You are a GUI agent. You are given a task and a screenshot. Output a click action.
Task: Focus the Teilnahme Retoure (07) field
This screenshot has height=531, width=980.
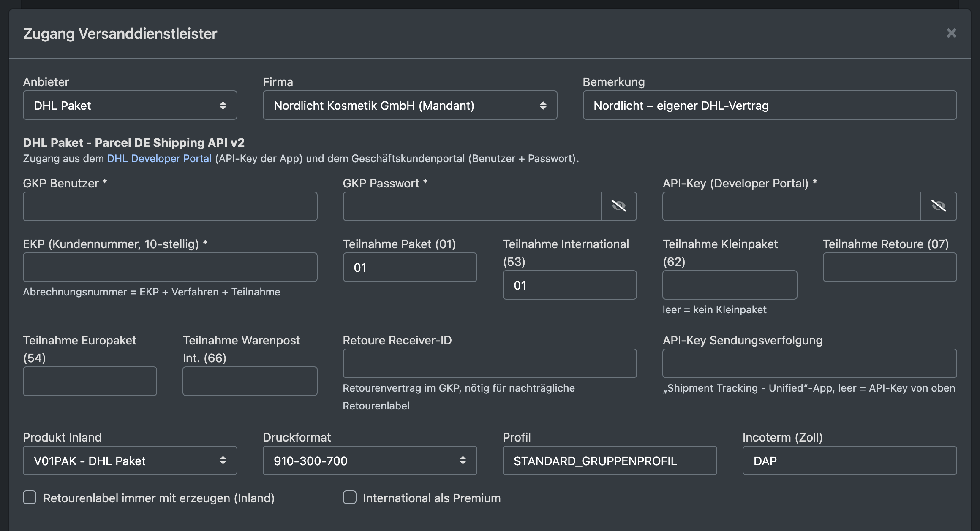coord(890,267)
